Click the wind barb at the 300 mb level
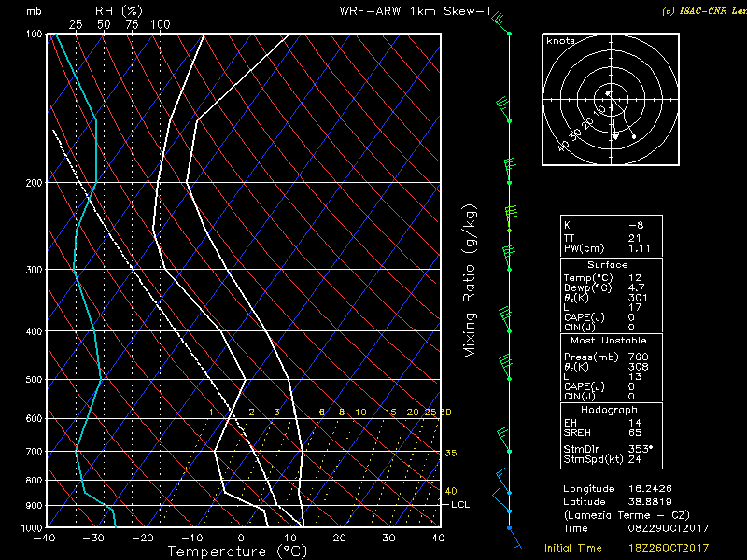747x560 pixels. (509, 259)
